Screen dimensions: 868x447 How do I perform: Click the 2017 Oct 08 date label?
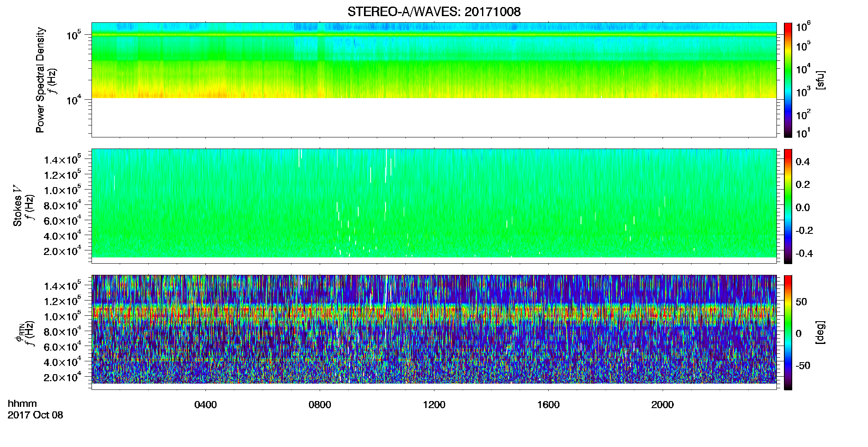(x=35, y=415)
